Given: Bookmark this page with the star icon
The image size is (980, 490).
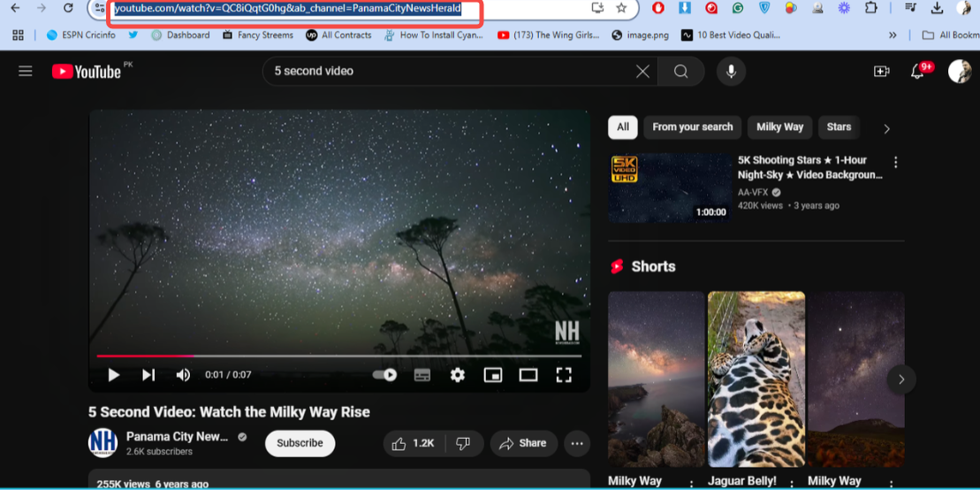Looking at the screenshot, I should (620, 8).
